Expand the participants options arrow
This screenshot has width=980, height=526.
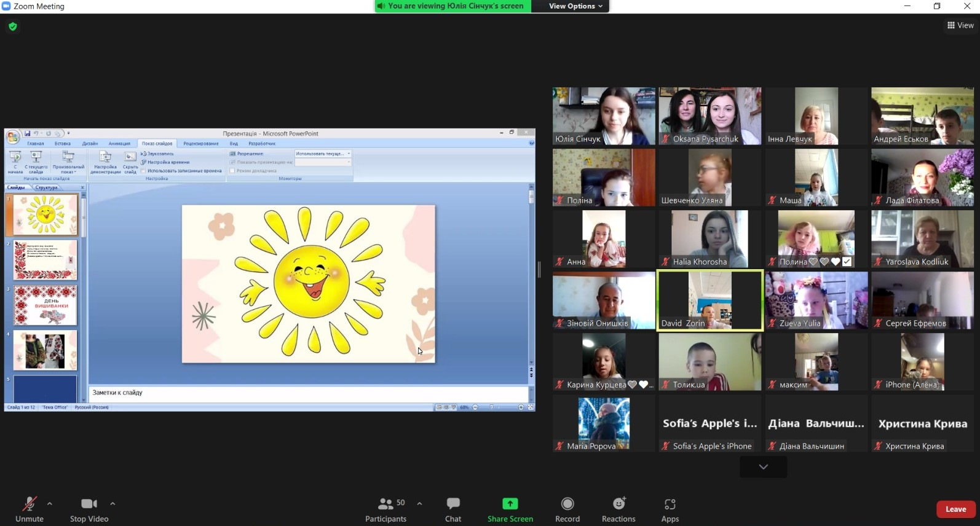click(419, 503)
